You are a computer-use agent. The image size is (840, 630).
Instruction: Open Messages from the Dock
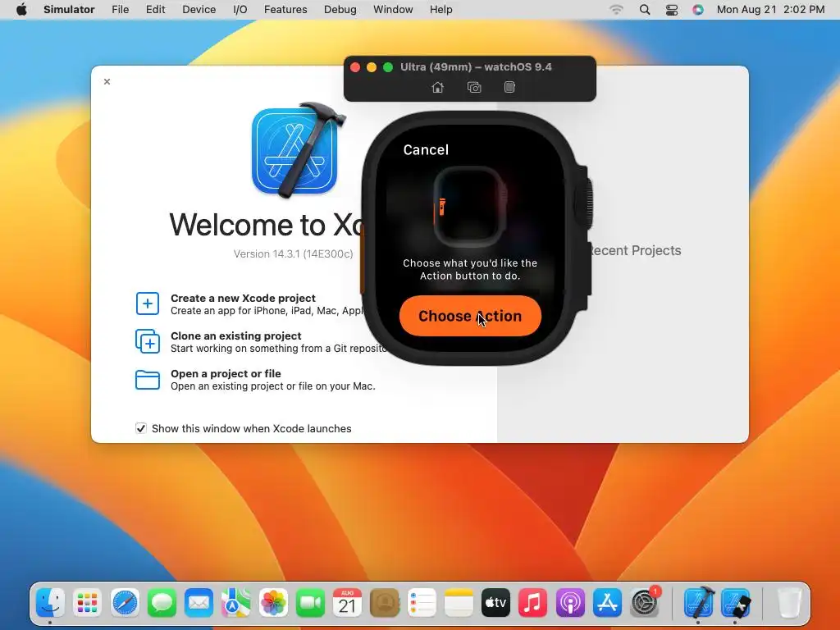click(x=162, y=603)
